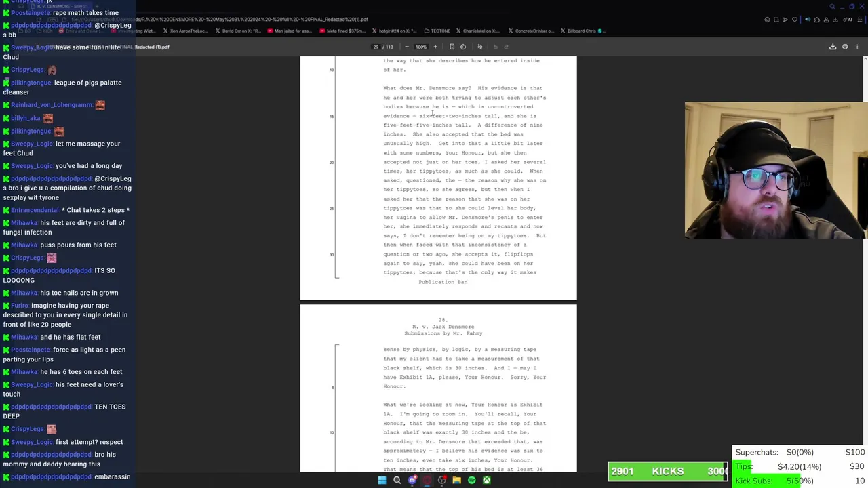
Task: Click the Superchats $0 progress bar
Action: [x=800, y=452]
